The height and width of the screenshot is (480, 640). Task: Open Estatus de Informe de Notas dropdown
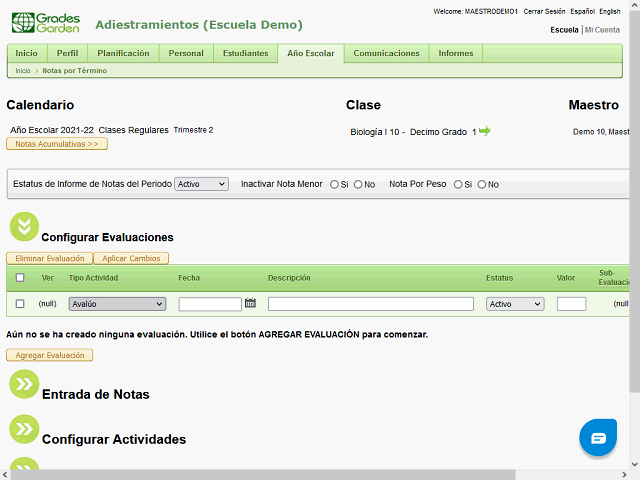click(x=201, y=184)
